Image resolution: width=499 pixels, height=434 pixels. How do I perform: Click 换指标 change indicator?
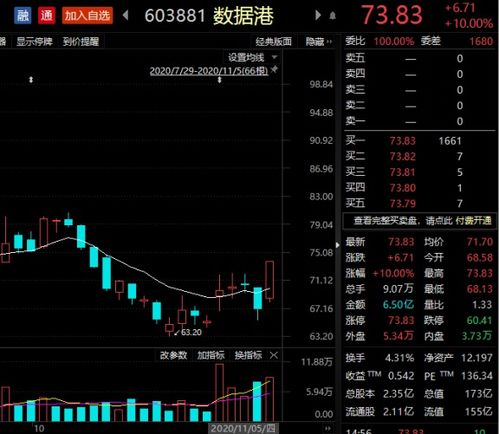pos(248,355)
